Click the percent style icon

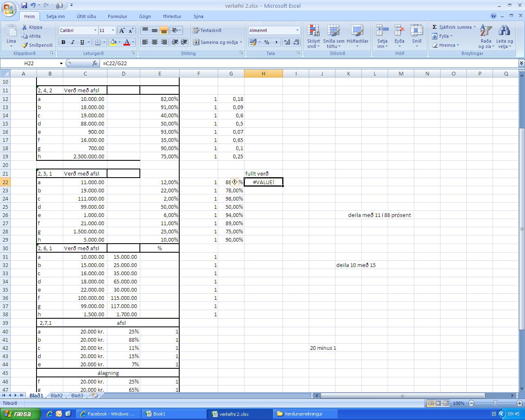click(267, 42)
